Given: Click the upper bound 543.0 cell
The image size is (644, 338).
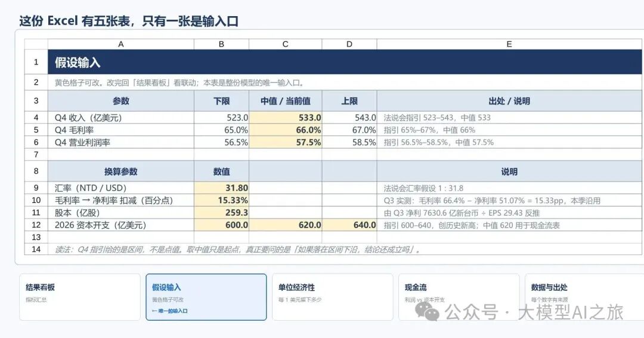Looking at the screenshot, I should pos(349,118).
